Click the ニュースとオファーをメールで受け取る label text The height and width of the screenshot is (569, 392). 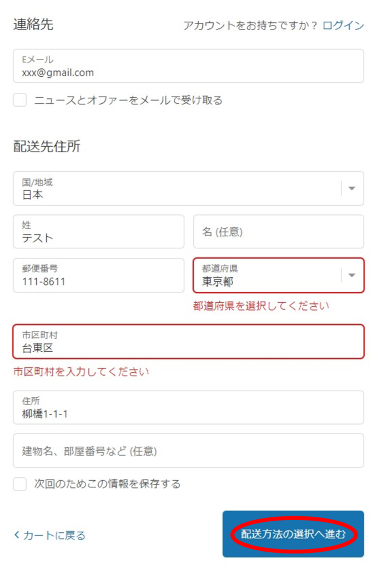point(128,100)
